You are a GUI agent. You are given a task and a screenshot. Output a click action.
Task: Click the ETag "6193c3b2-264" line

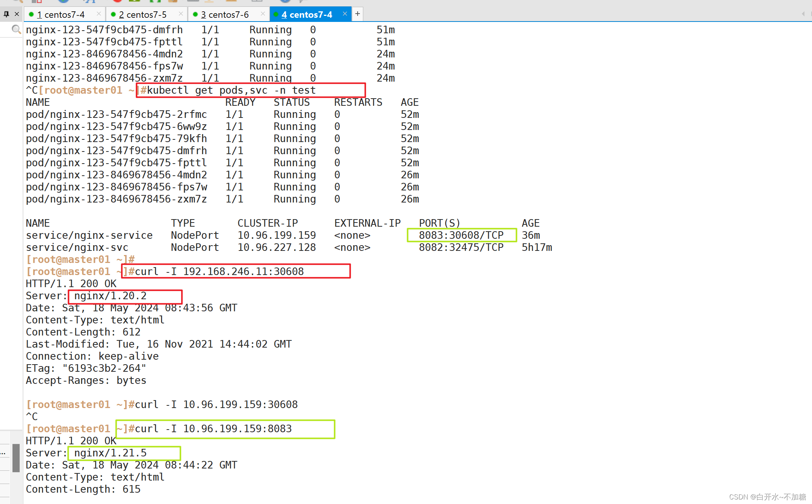click(86, 368)
